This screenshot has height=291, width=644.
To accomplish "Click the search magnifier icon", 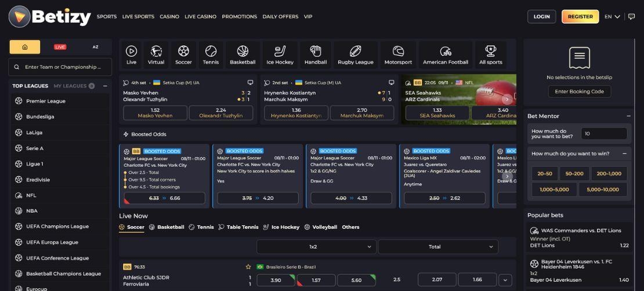I will pyautogui.click(x=17, y=67).
